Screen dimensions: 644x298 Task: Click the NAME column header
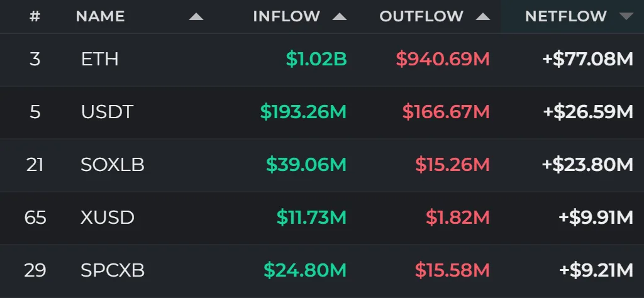click(x=100, y=16)
